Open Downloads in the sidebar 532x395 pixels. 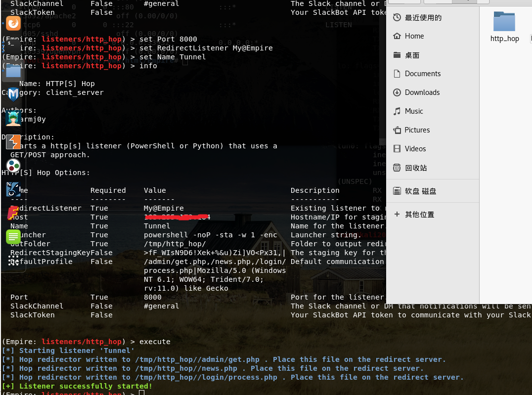[422, 92]
